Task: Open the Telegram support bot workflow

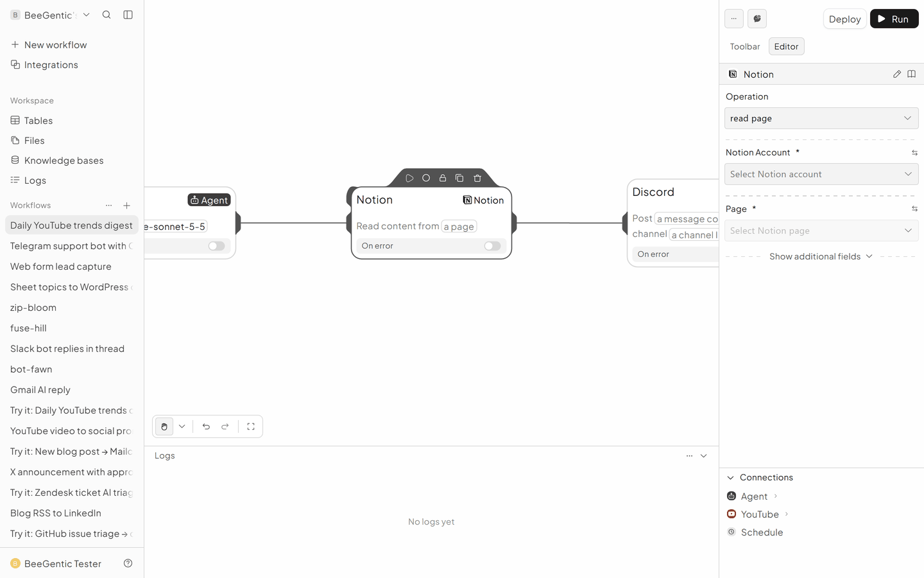Action: [72, 246]
